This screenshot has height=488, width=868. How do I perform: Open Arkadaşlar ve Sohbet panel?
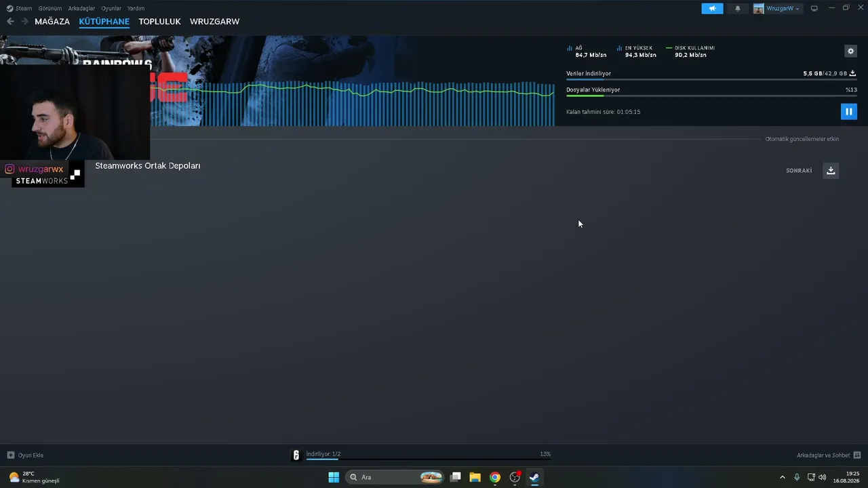tap(829, 455)
